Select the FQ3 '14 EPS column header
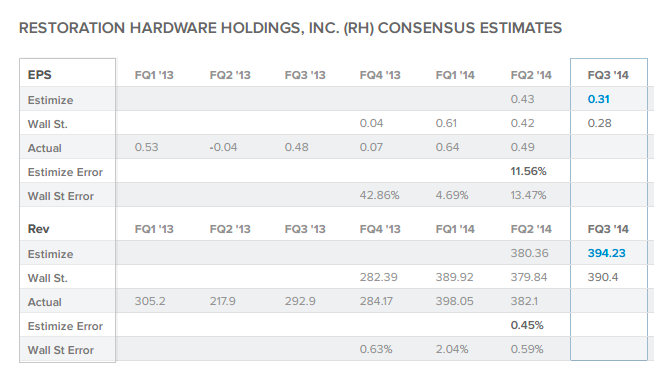This screenshot has width=654, height=365. click(x=608, y=75)
